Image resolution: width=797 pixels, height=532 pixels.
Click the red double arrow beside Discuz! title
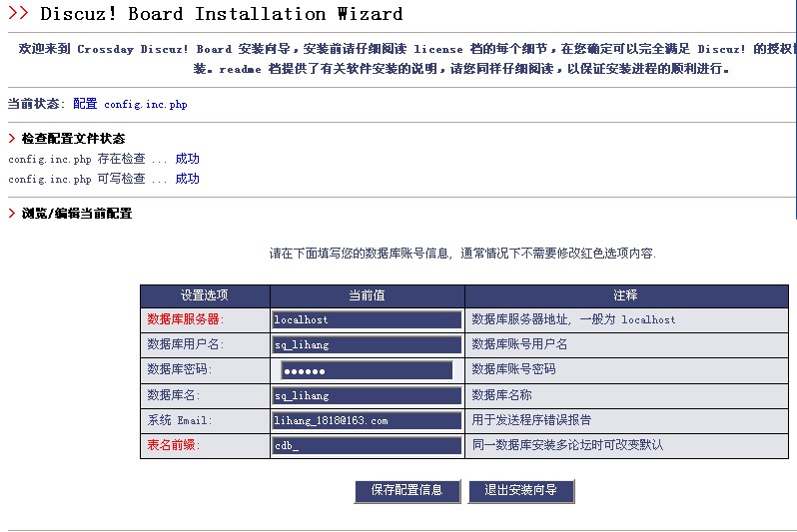18,13
